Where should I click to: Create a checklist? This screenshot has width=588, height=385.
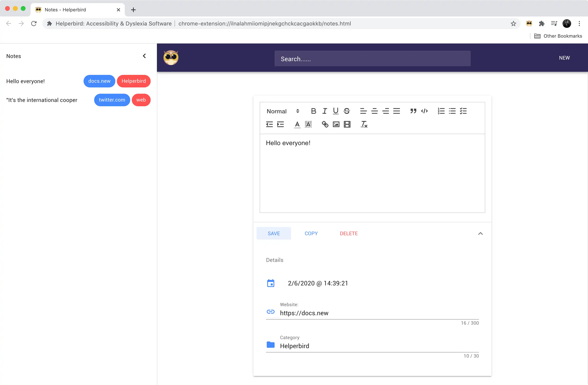pos(463,111)
